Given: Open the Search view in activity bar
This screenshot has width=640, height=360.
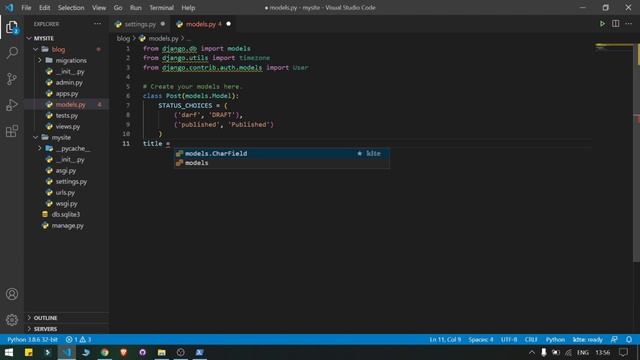Looking at the screenshot, I should coord(12,53).
